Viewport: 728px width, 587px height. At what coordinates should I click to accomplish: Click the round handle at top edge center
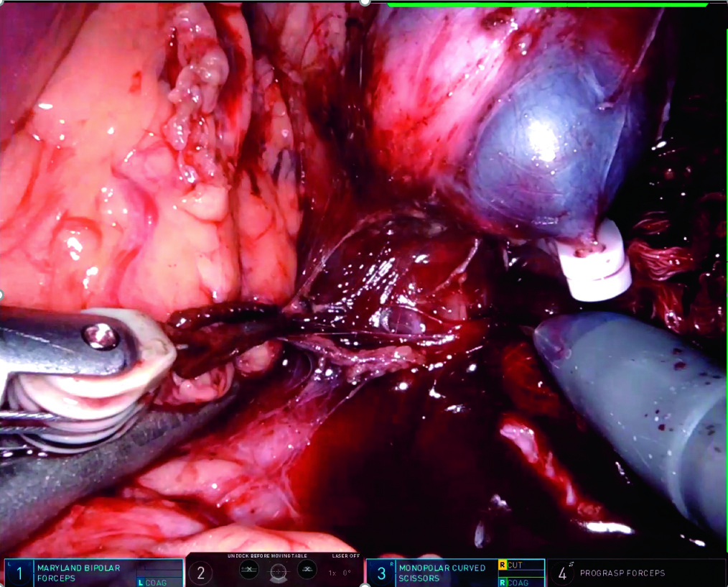tap(365, 2)
